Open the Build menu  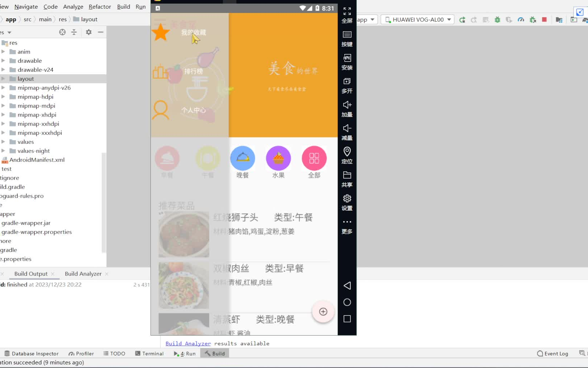pos(124,6)
